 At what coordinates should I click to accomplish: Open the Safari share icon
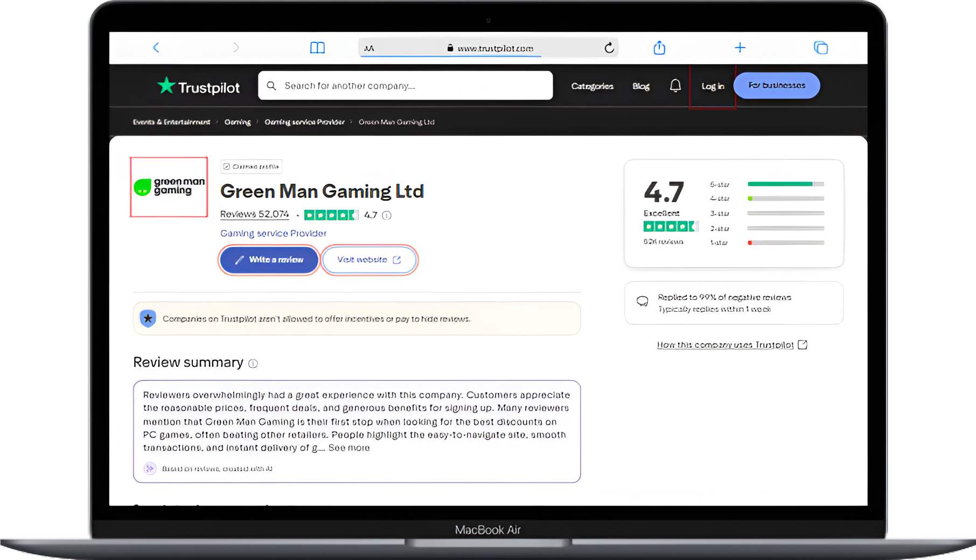(x=659, y=47)
